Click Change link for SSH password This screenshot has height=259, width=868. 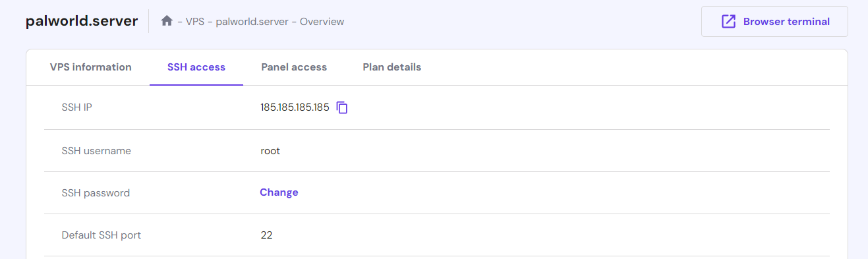(279, 192)
